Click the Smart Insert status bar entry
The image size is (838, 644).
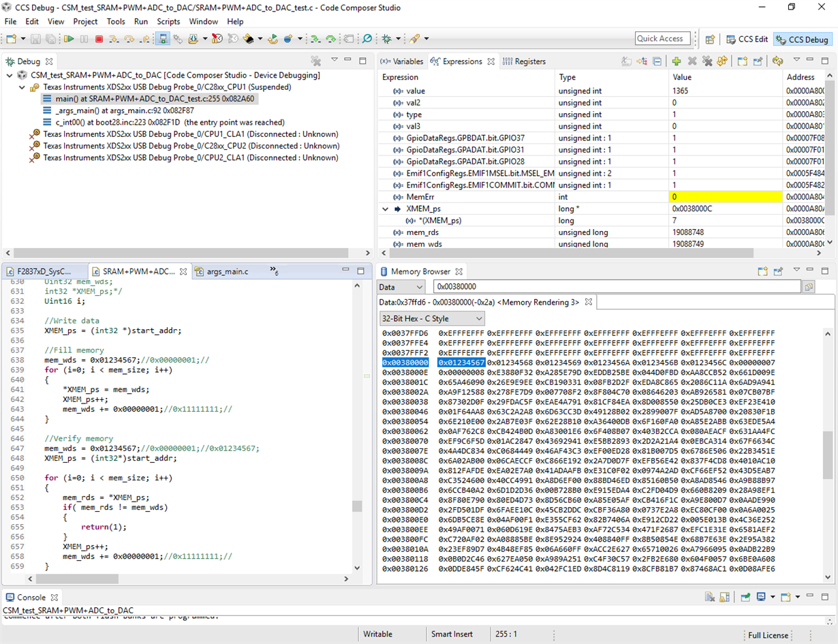(452, 634)
